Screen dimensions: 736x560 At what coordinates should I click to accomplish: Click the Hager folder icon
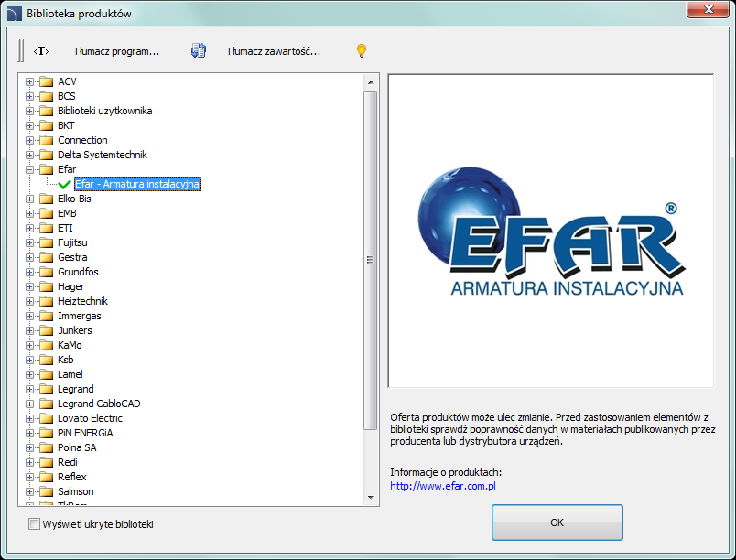(46, 286)
